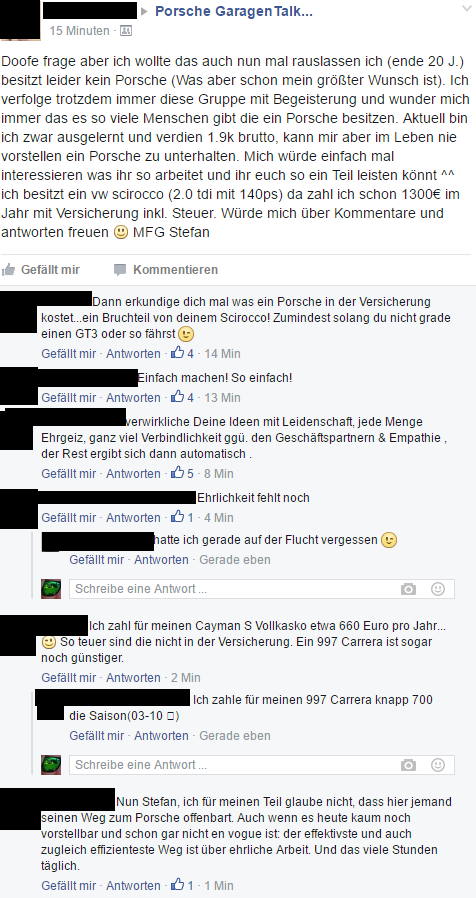Click the group privacy icon beside 15 Minuten

(x=125, y=31)
